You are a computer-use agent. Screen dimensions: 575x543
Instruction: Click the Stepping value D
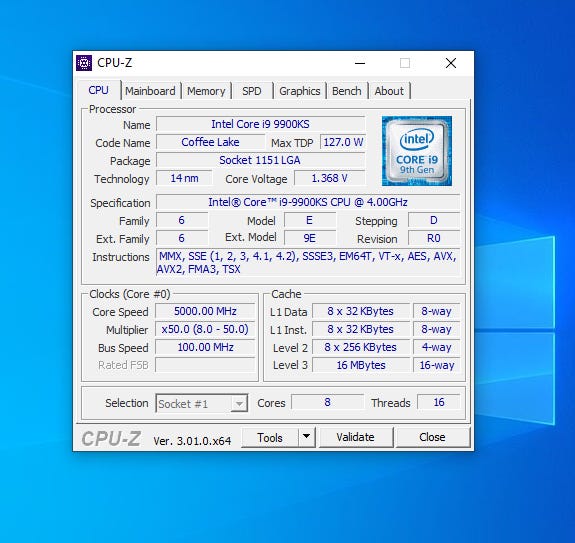(x=434, y=220)
